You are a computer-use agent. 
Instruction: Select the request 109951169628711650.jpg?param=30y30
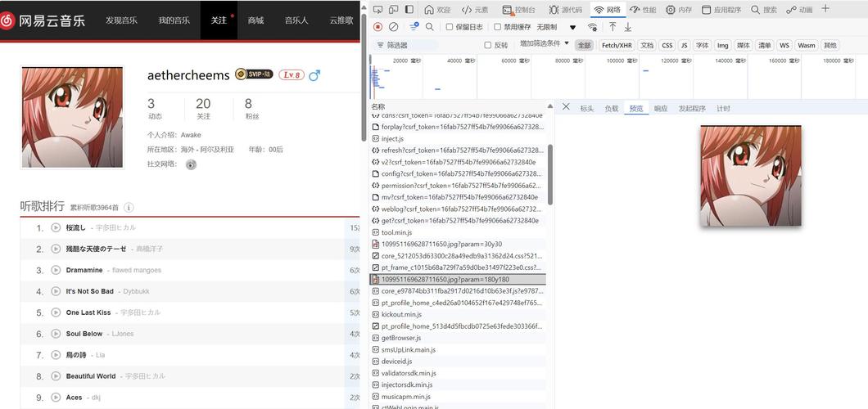[457, 244]
